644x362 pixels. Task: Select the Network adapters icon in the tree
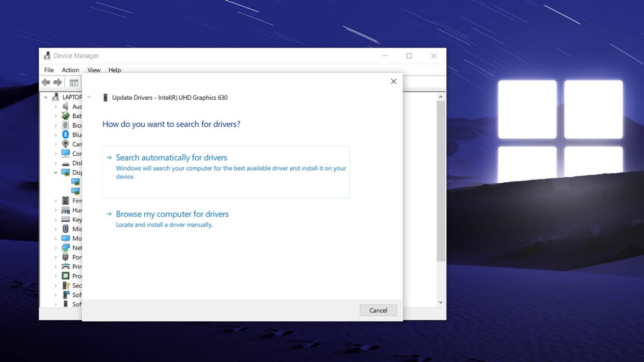(65, 248)
